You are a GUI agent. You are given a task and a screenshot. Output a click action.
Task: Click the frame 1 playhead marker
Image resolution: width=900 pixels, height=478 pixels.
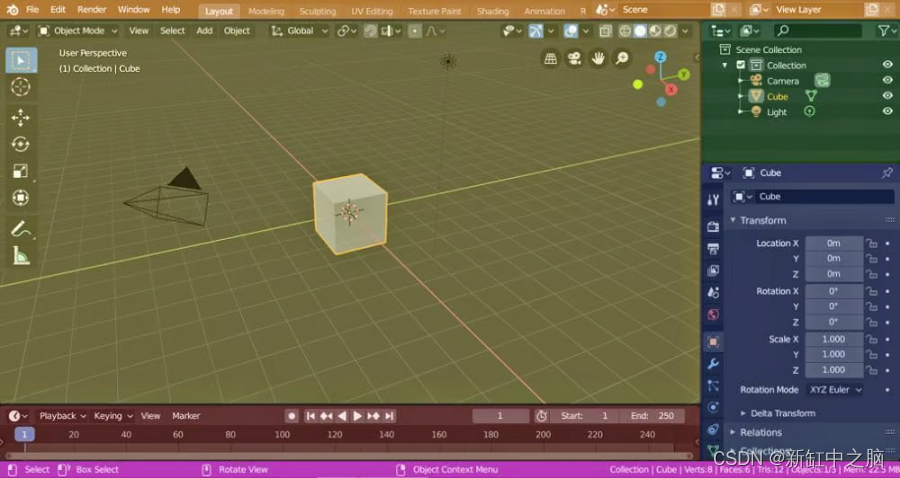point(24,434)
